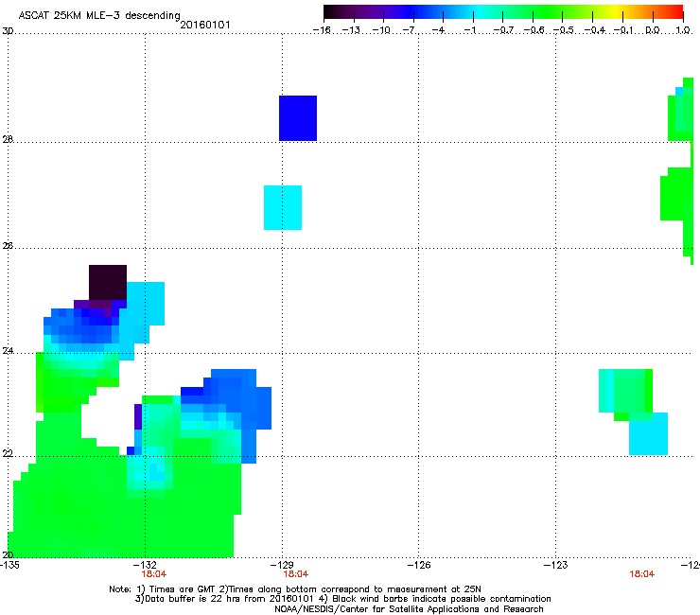Click the -13 label on the color scale

click(x=351, y=30)
